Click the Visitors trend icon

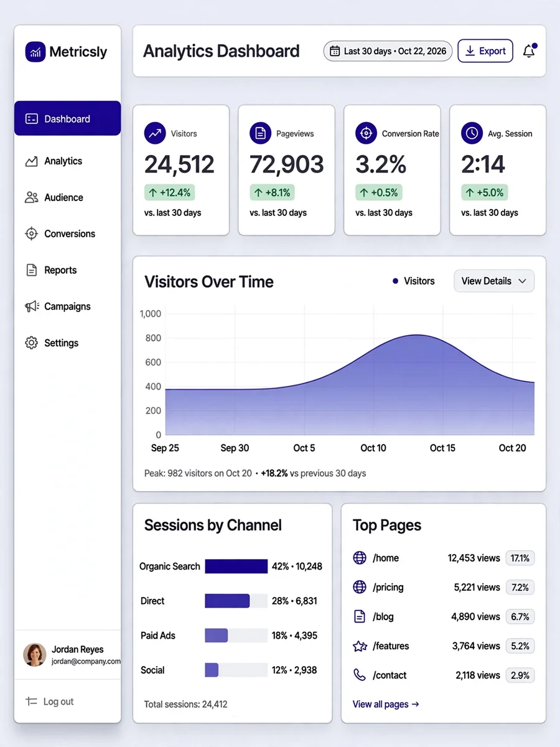(x=155, y=133)
